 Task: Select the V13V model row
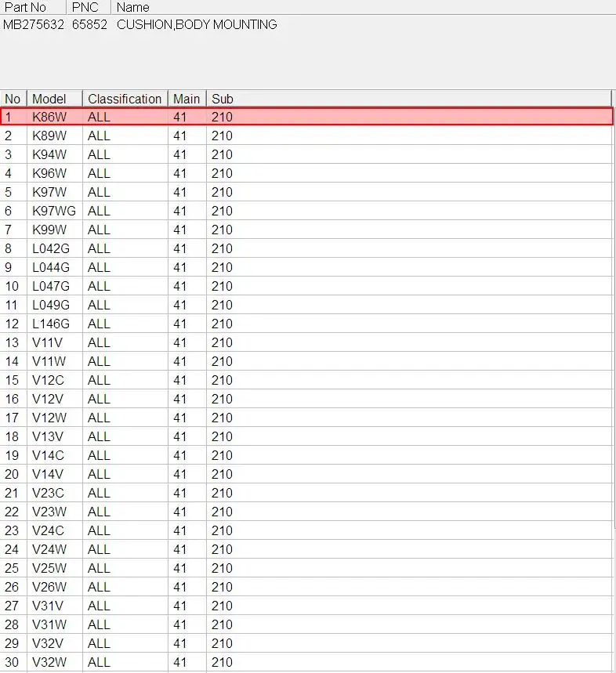pos(306,436)
